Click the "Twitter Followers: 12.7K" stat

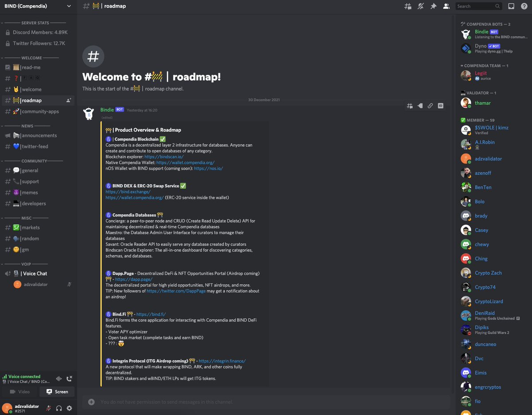[39, 43]
